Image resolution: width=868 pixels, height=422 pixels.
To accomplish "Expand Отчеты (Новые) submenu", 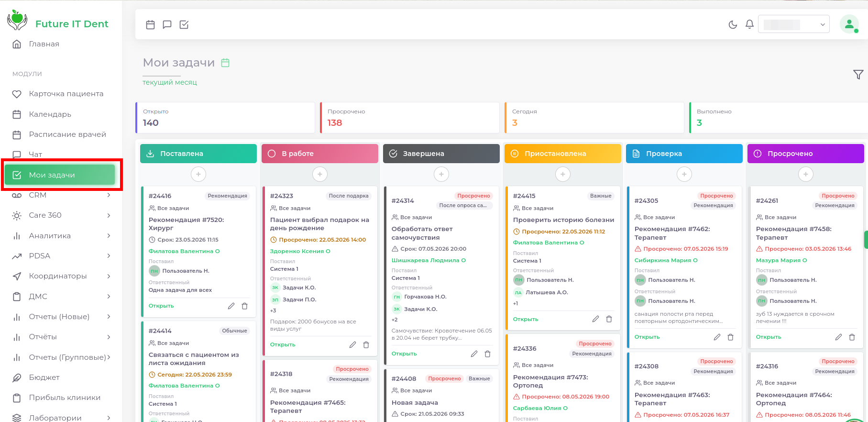I will click(x=61, y=317).
